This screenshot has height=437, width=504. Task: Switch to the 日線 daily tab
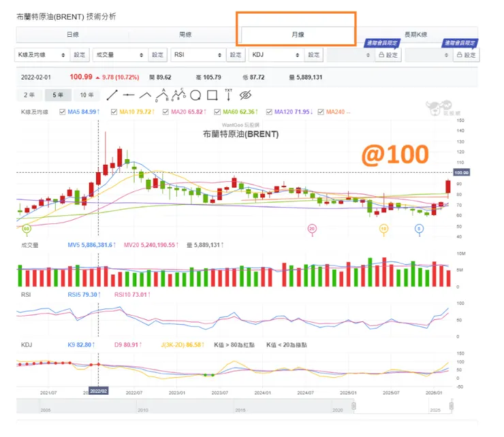click(73, 35)
